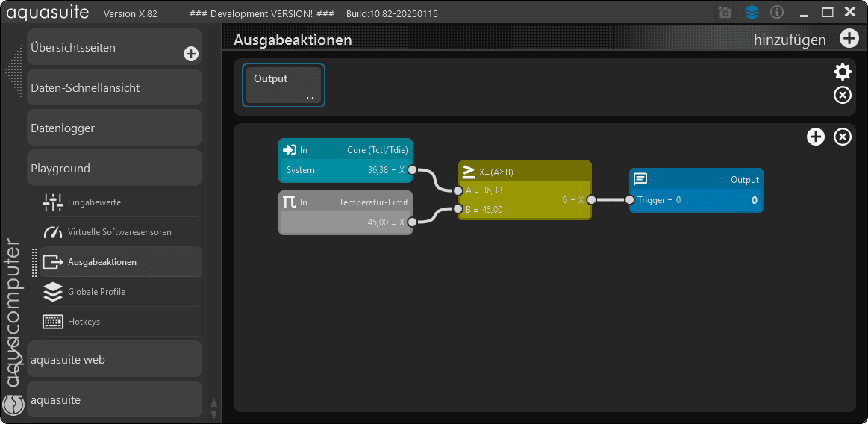Click the Eingabewerte sliders icon

[x=54, y=202]
